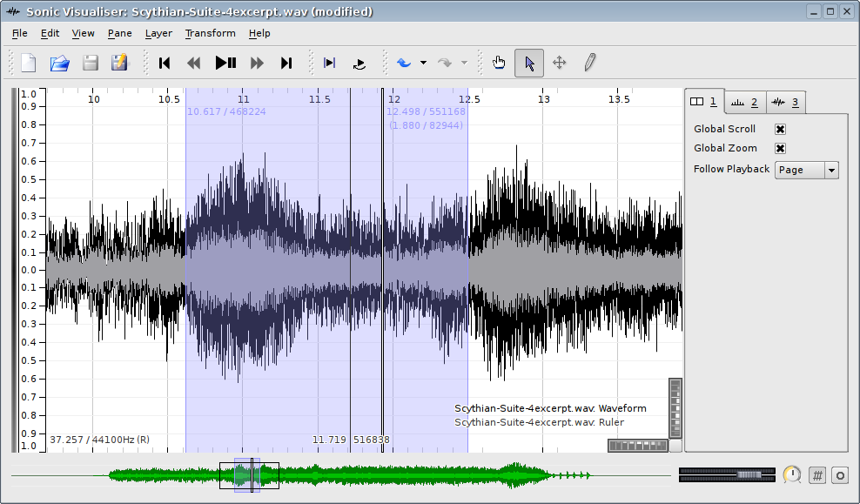This screenshot has height=504, width=860.
Task: Open the redo history dropdown arrow
Action: point(464,63)
